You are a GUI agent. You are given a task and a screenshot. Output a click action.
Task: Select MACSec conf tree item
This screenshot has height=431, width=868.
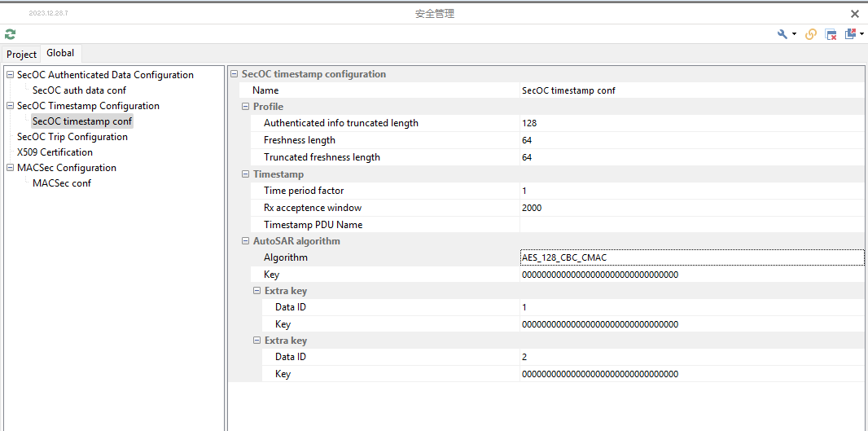tap(62, 183)
